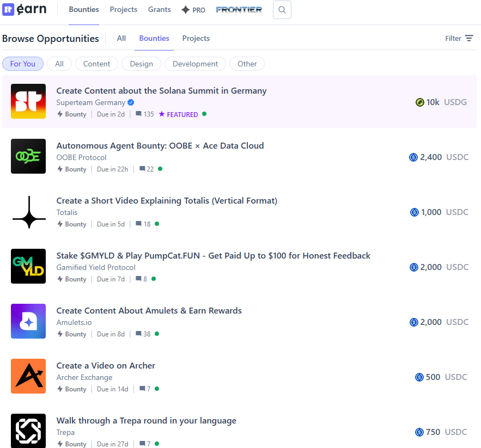Image resolution: width=481 pixels, height=448 pixels.
Task: Switch to the Projects opportunities tab
Action: (196, 38)
